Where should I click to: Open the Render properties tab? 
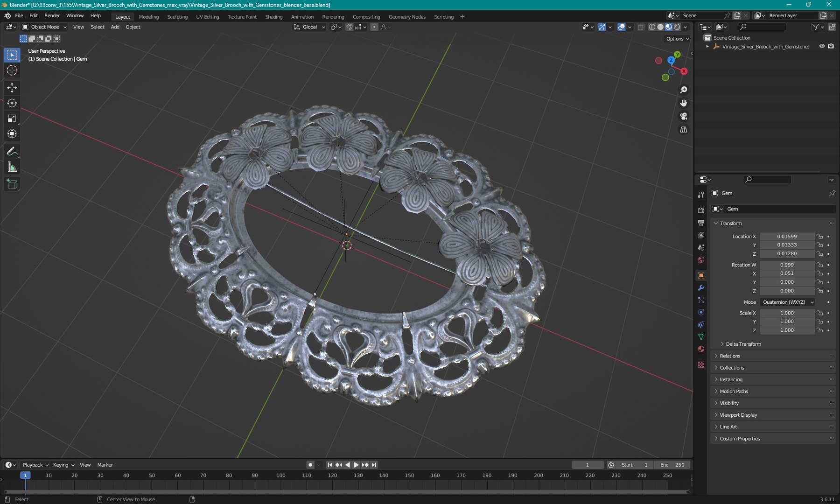coord(701,210)
